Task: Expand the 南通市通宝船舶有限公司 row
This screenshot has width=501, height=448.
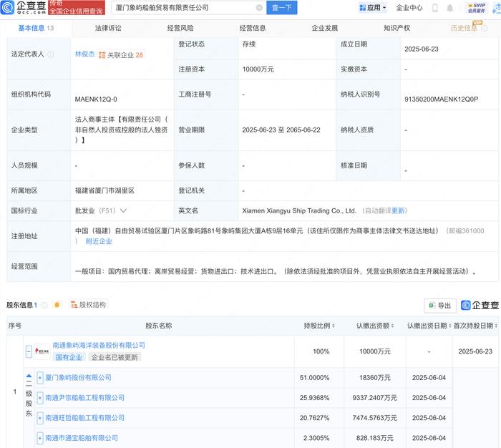Action: [x=40, y=438]
